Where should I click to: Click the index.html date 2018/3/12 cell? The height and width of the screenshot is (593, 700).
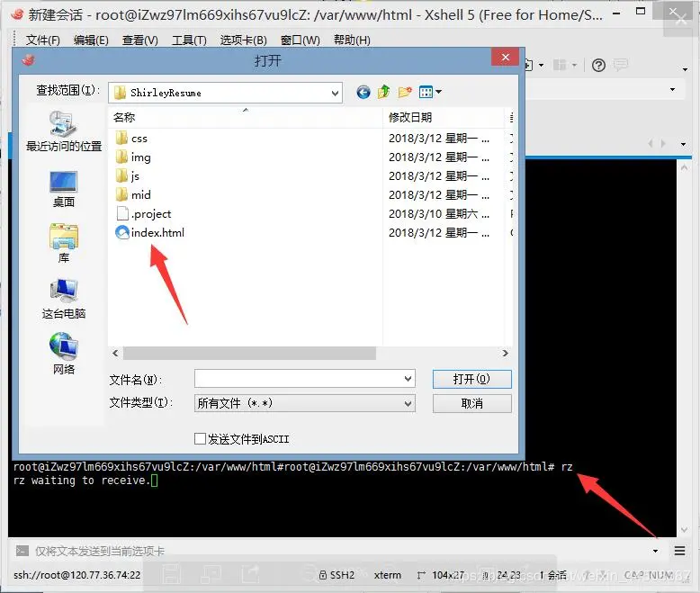438,233
